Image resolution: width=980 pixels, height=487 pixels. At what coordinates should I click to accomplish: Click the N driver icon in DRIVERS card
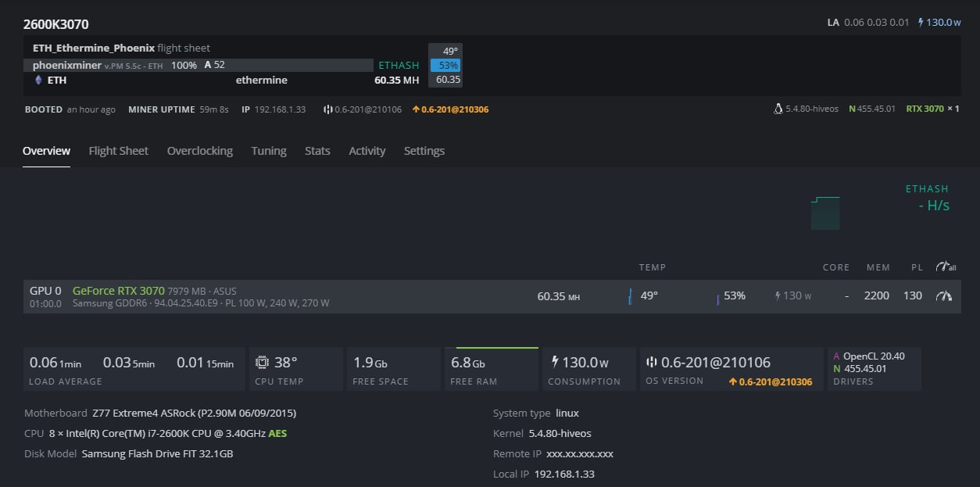[837, 369]
